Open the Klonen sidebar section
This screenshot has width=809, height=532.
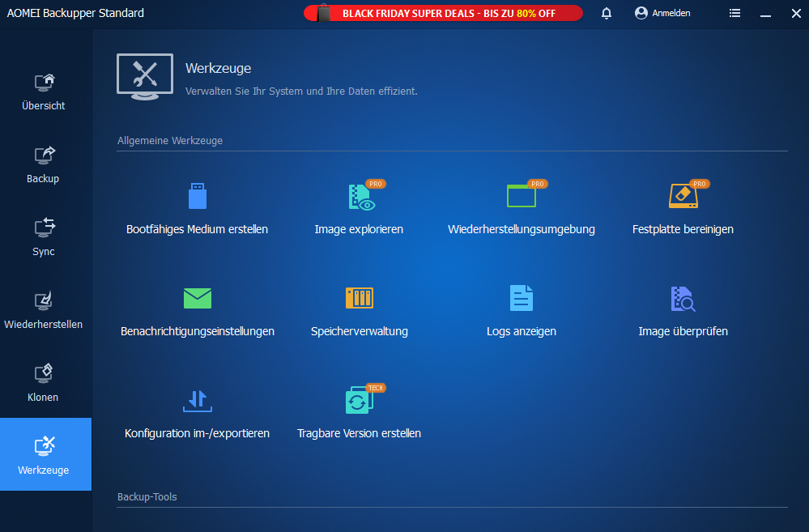[x=44, y=384]
